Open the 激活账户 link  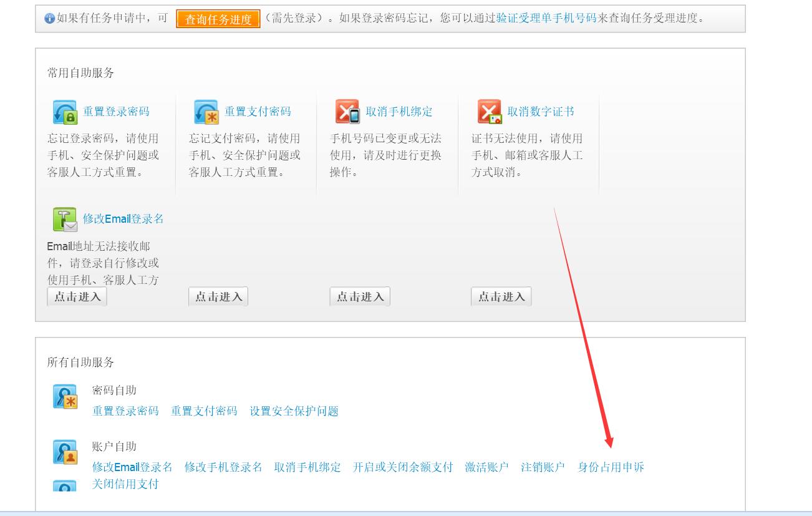coord(487,467)
